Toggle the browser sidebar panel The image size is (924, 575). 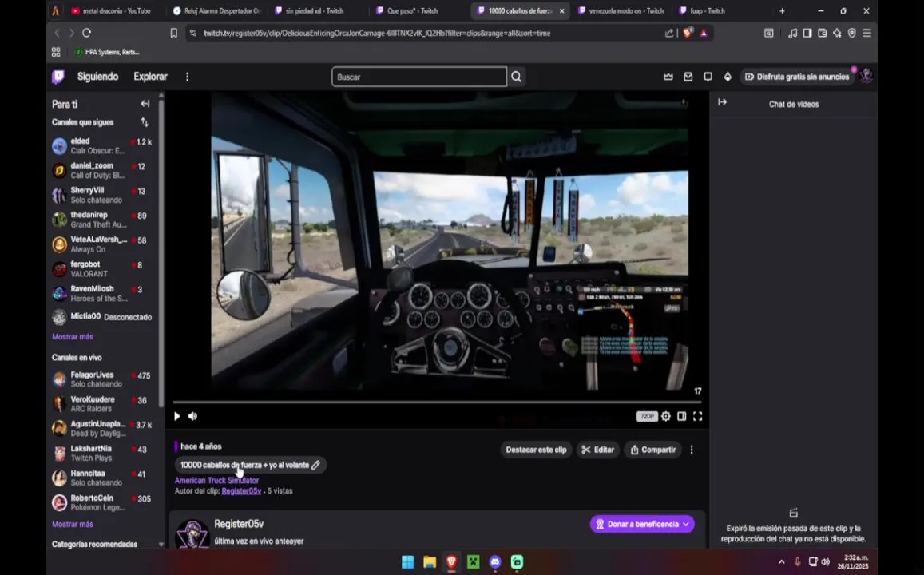807,33
